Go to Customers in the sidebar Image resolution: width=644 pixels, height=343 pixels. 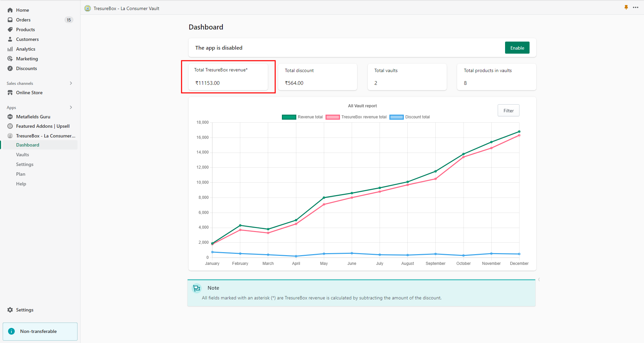[x=28, y=39]
